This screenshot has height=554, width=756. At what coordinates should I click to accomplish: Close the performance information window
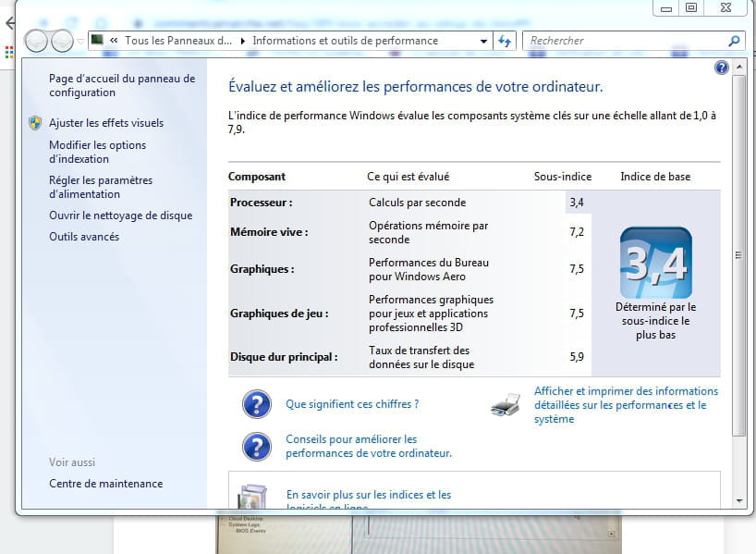[x=726, y=8]
